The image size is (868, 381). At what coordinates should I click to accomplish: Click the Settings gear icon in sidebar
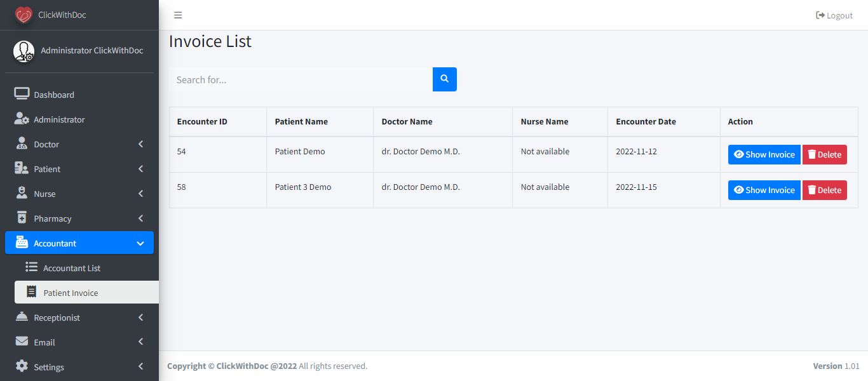pyautogui.click(x=22, y=367)
